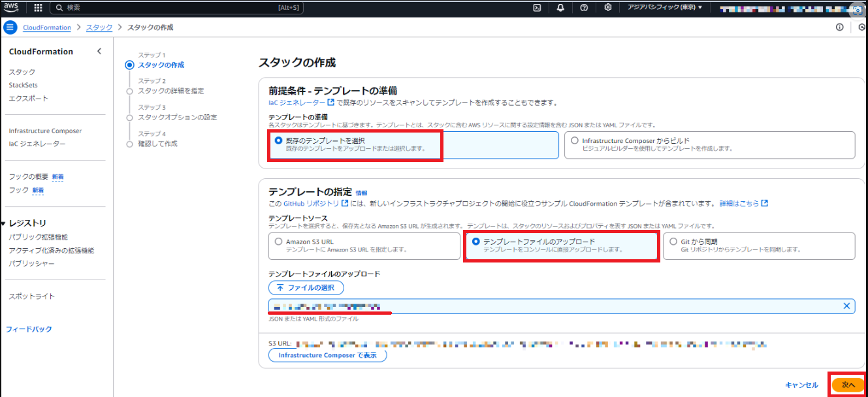Image resolution: width=868 pixels, height=397 pixels.
Task: Click スタック breadcrumb link
Action: point(99,27)
